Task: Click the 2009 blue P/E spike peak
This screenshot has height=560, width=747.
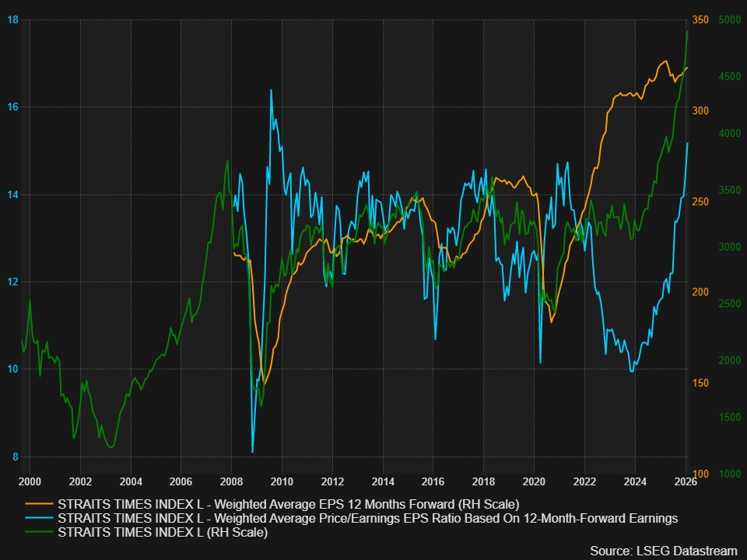Action: [x=270, y=90]
